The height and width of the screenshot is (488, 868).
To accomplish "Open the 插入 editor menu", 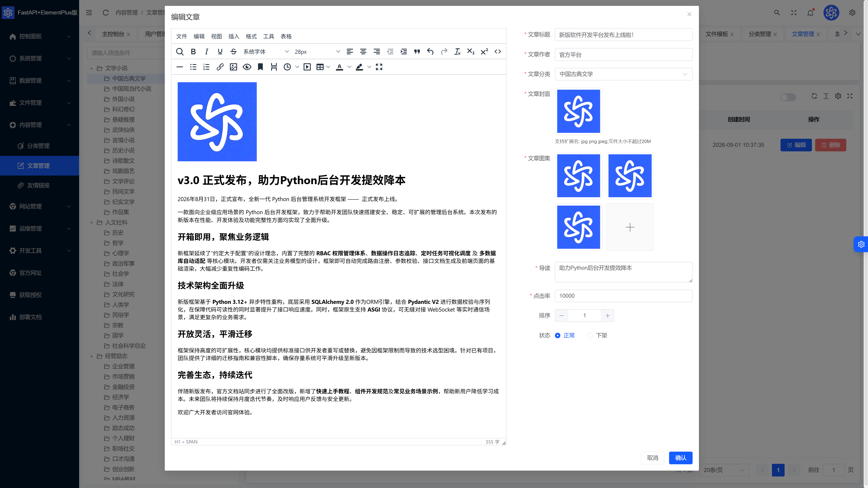I will coord(234,36).
